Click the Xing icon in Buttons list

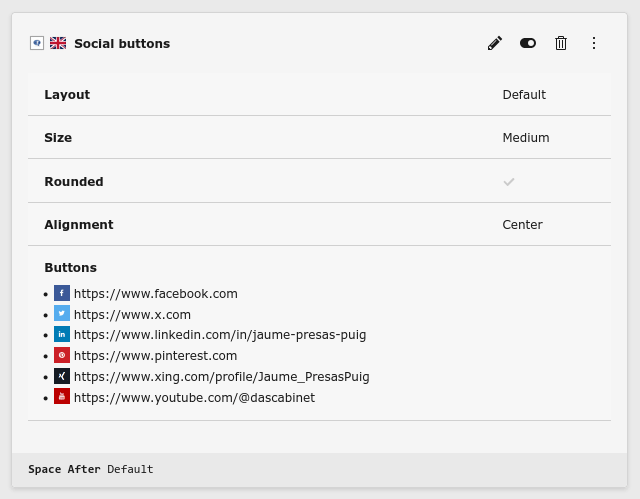(62, 376)
